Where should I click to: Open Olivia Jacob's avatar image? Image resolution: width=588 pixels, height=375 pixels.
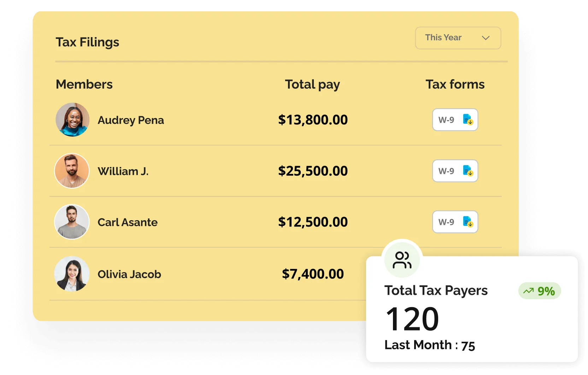72,274
